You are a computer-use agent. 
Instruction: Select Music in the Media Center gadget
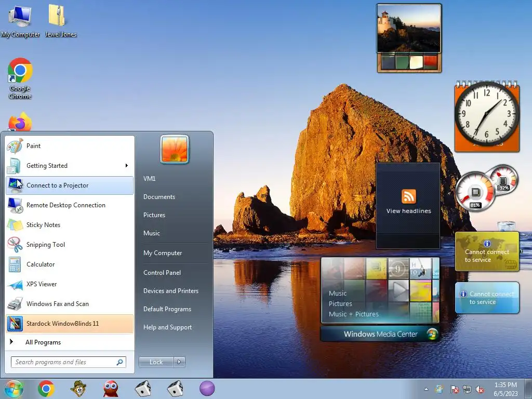[338, 294]
